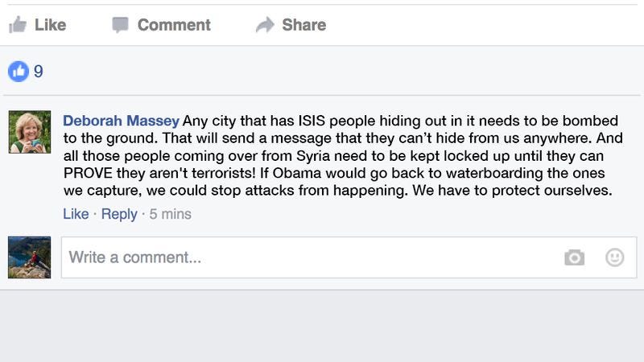
Task: Click the "Comment" text button
Action: [x=174, y=25]
